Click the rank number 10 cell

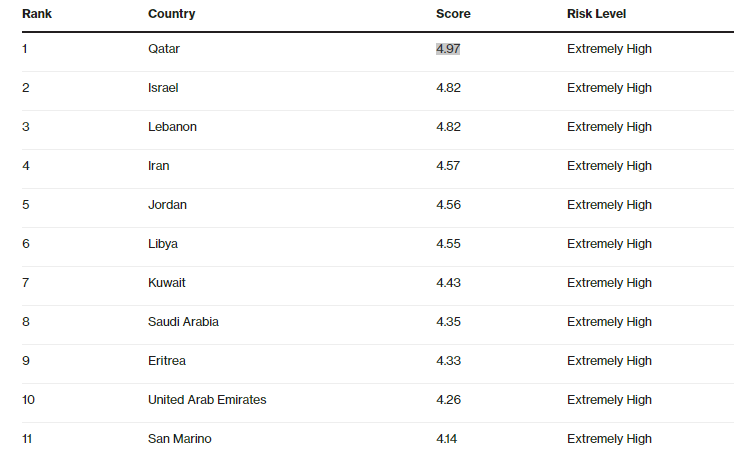tap(28, 400)
